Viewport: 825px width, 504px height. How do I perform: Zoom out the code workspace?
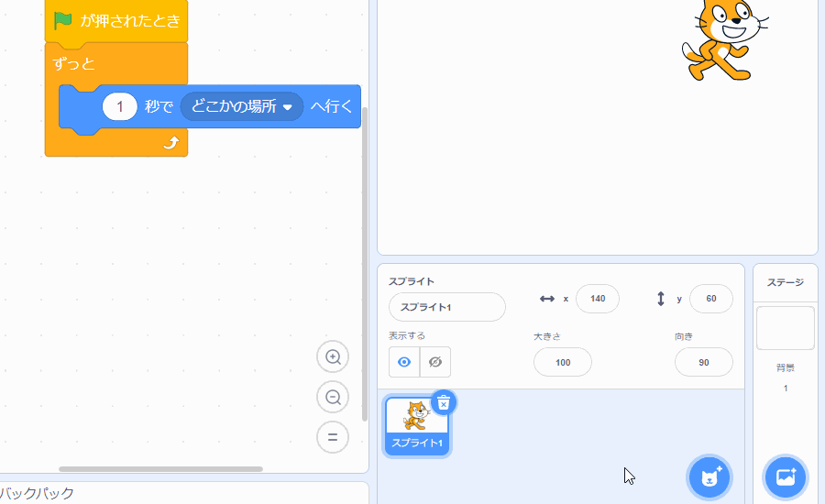333,397
